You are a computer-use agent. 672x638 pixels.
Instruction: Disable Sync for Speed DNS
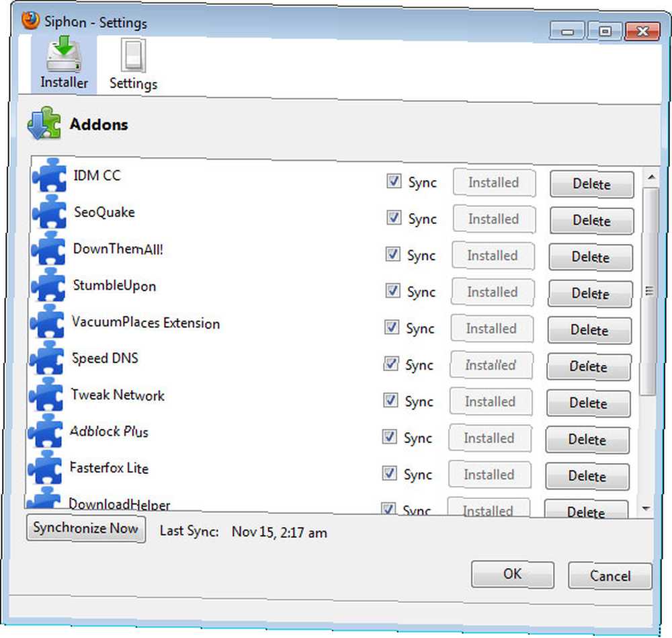pos(391,364)
